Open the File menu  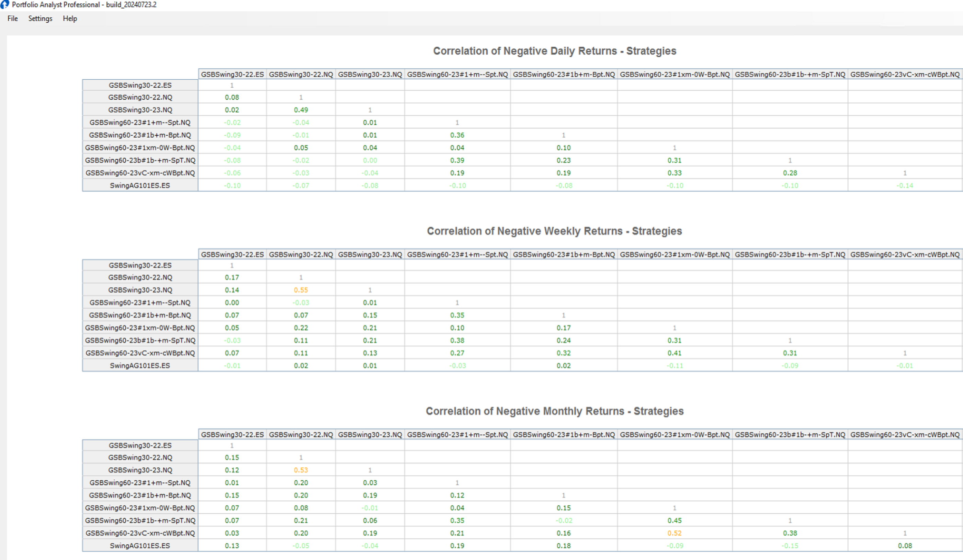[x=13, y=18]
